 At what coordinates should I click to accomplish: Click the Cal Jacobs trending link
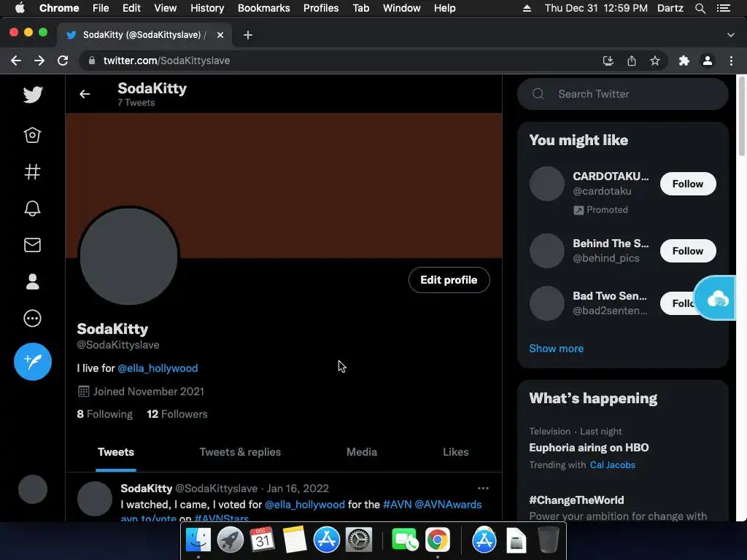(x=612, y=464)
